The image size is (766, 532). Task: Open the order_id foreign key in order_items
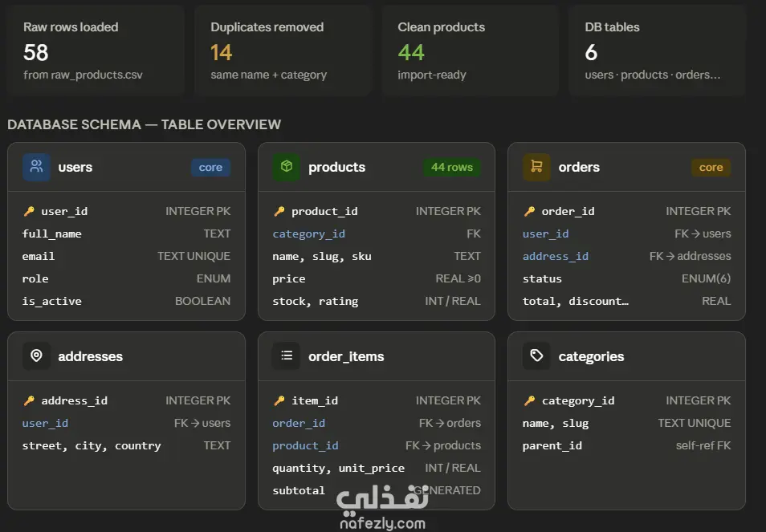coord(299,423)
